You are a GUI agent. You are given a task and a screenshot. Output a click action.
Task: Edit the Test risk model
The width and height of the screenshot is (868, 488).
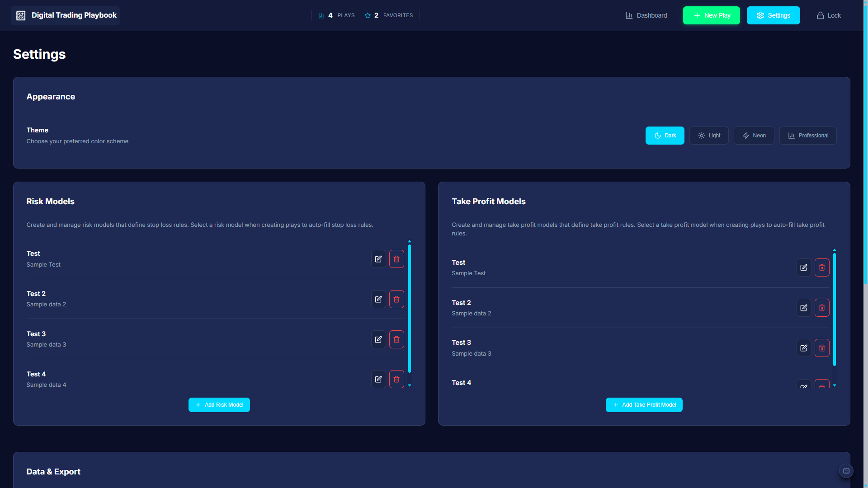[378, 259]
